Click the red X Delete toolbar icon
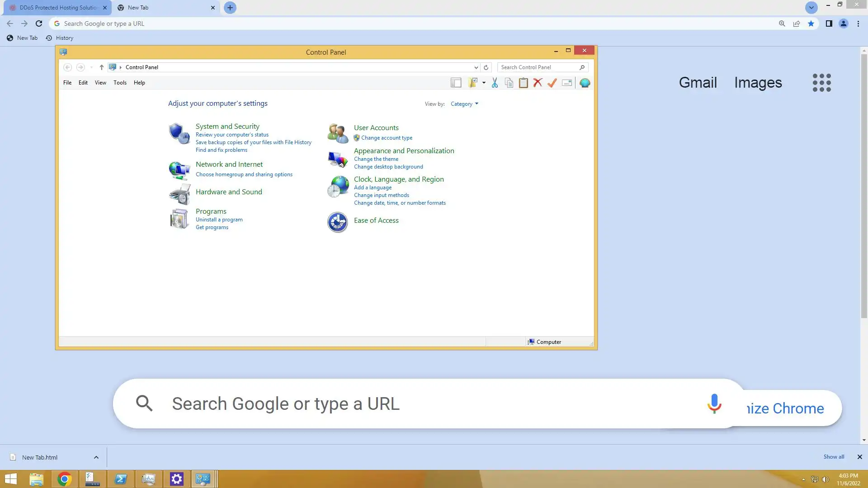 (538, 83)
